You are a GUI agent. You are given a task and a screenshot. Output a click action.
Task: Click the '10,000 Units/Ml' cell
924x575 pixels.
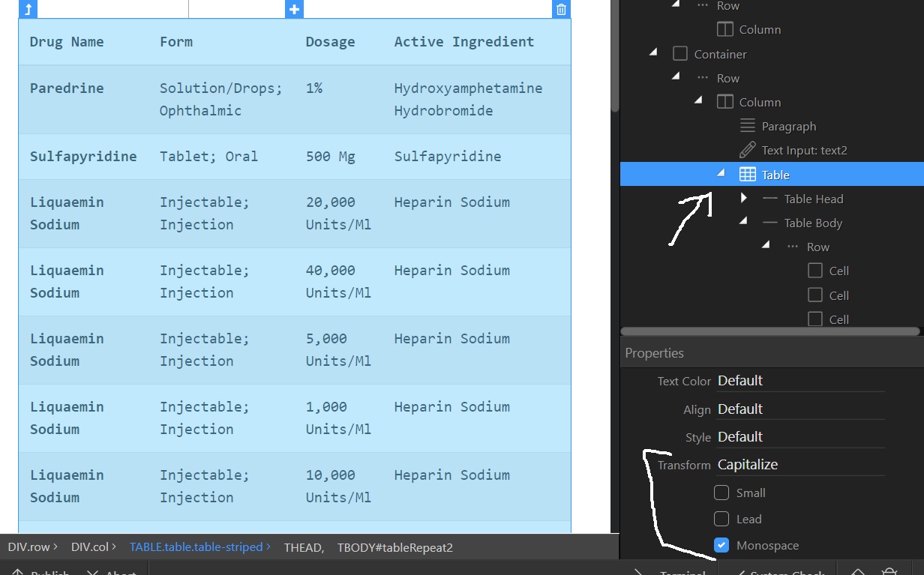(338, 486)
